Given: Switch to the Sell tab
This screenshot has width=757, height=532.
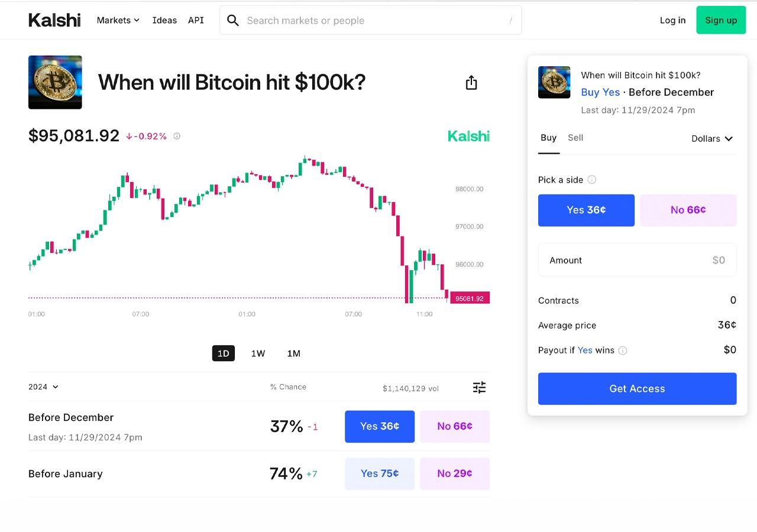Looking at the screenshot, I should 575,138.
